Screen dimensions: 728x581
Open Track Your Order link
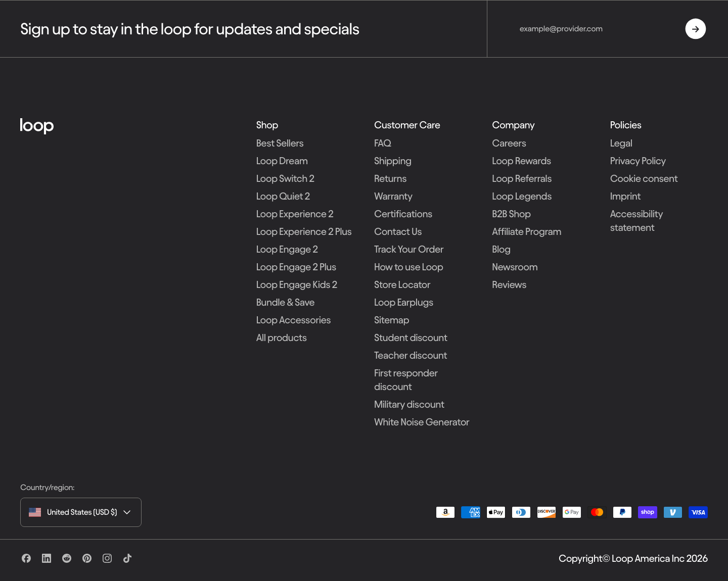[x=408, y=249]
